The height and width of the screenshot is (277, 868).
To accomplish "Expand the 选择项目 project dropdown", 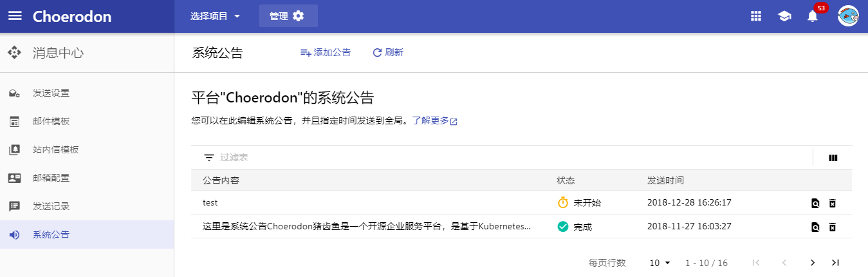I will [215, 16].
